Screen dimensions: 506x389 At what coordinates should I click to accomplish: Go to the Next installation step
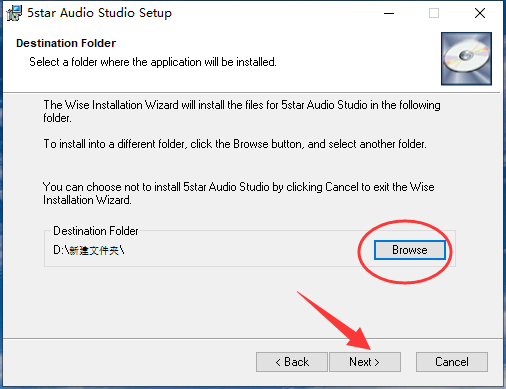[365, 362]
